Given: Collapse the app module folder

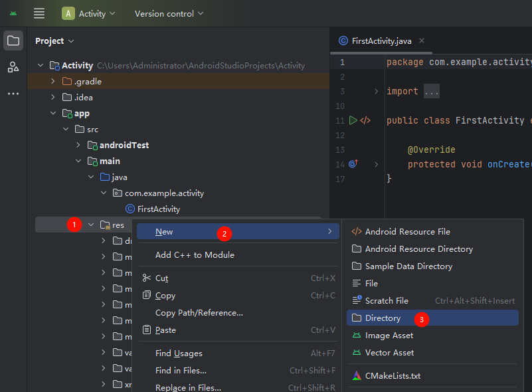Looking at the screenshot, I should (53, 113).
